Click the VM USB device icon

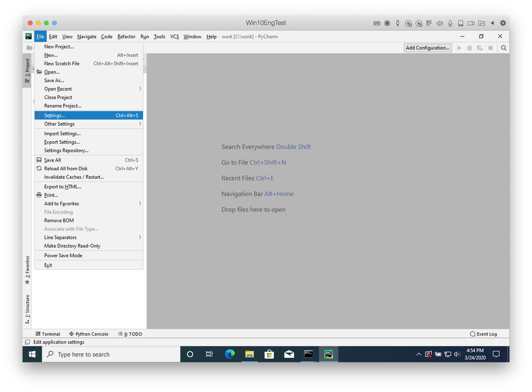(397, 23)
